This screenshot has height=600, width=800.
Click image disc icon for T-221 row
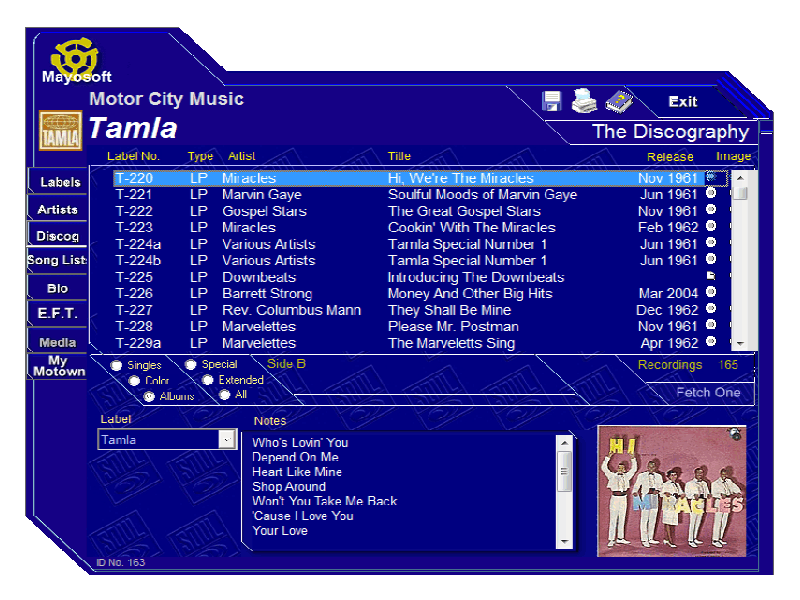click(x=711, y=193)
